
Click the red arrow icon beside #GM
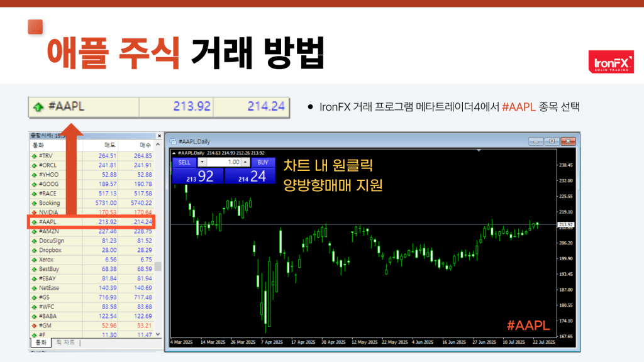pyautogui.click(x=34, y=326)
